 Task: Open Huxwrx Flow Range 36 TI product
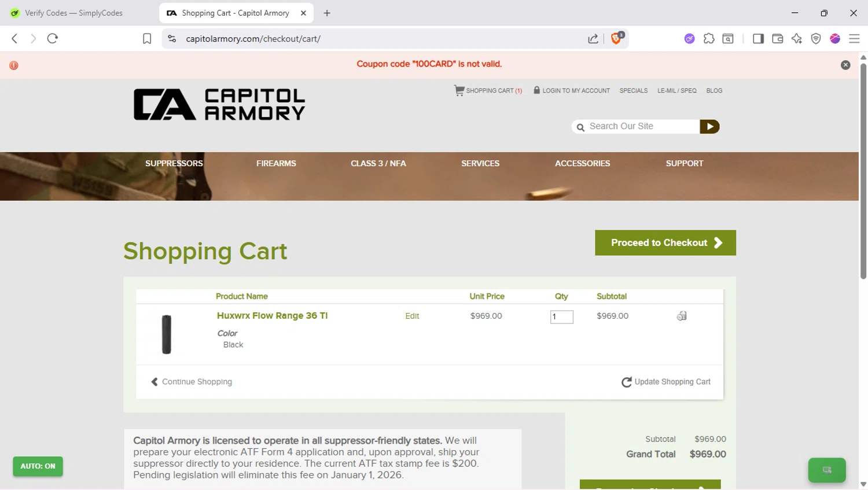pyautogui.click(x=272, y=316)
